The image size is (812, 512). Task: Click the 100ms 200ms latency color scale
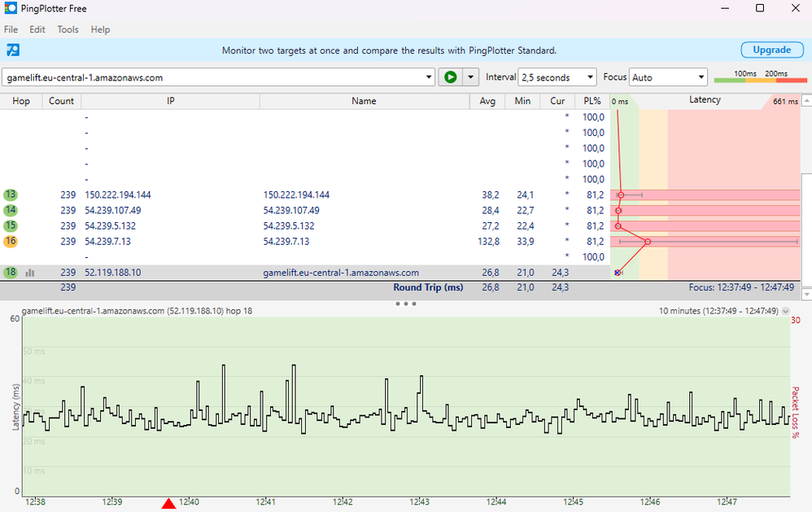click(759, 77)
